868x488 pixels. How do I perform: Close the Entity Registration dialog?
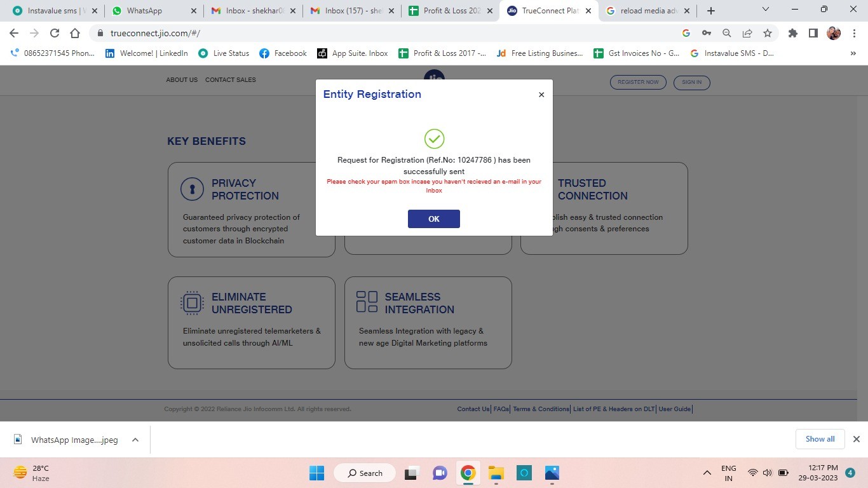[541, 95]
